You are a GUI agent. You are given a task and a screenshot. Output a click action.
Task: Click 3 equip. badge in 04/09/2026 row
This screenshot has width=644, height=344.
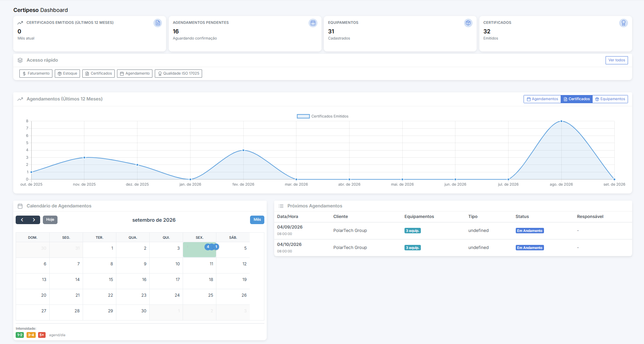pos(413,231)
